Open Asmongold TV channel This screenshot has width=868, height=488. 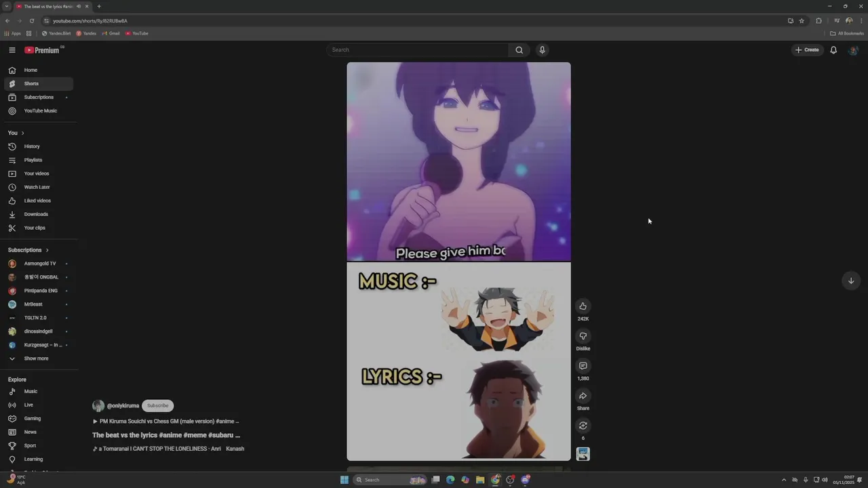pyautogui.click(x=39, y=264)
